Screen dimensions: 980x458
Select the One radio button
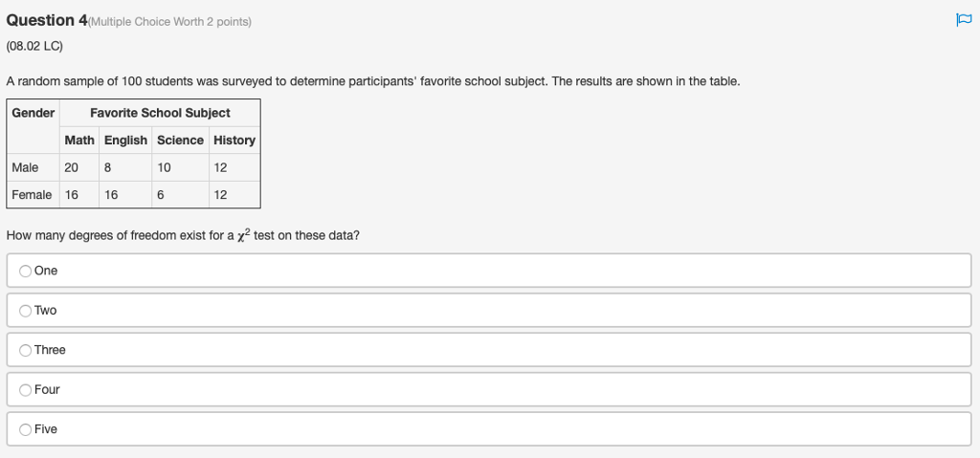point(25,272)
